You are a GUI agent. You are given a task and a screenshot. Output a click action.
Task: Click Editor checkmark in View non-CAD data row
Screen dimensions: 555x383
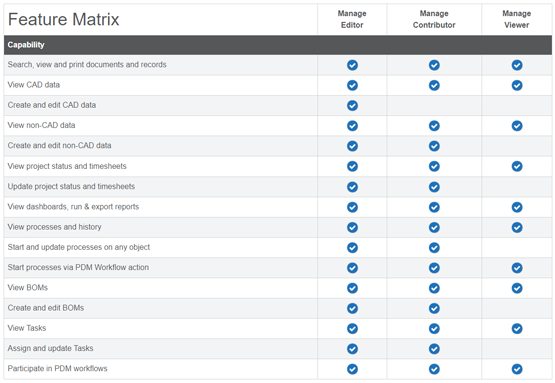[352, 126]
